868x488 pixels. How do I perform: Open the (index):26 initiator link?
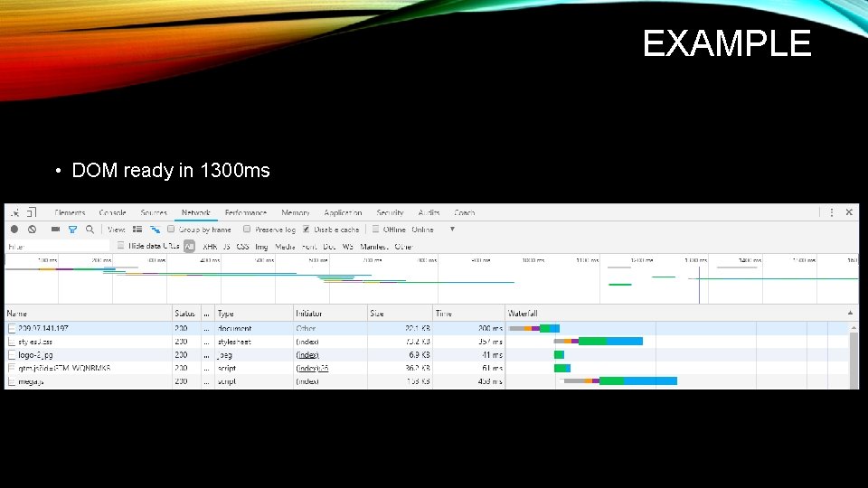[x=312, y=369]
